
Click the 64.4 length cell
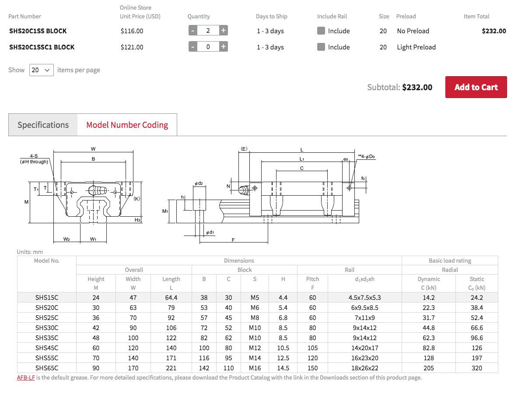click(x=171, y=298)
